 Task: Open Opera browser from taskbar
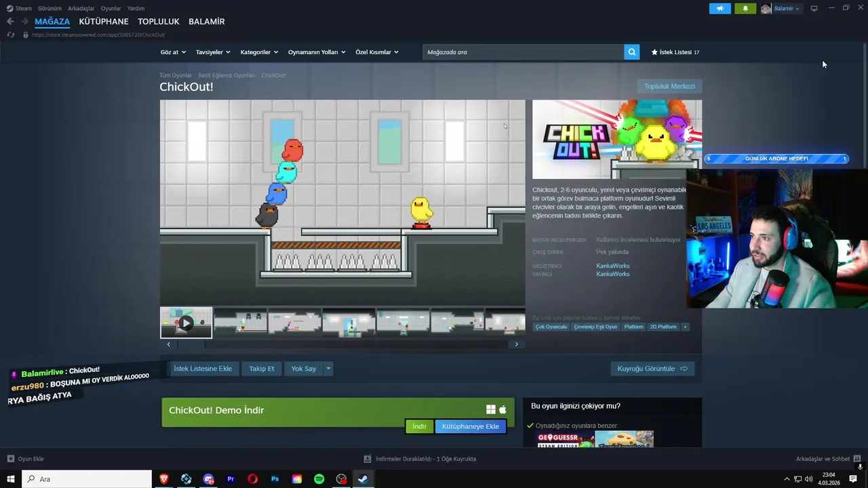point(252,479)
